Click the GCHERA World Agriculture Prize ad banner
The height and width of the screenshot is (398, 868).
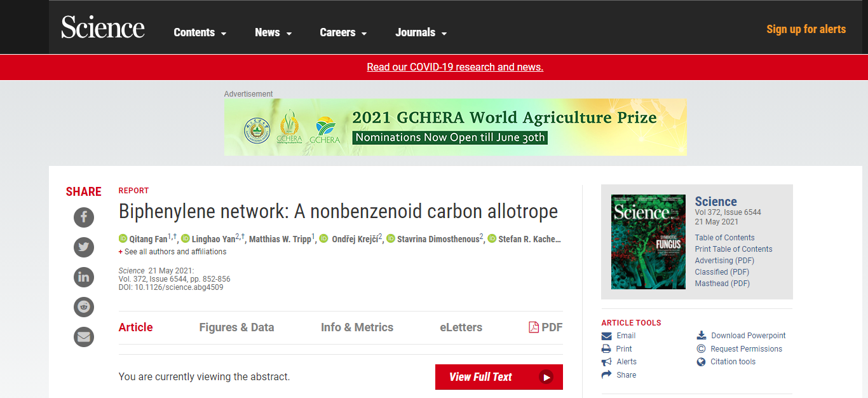point(456,127)
